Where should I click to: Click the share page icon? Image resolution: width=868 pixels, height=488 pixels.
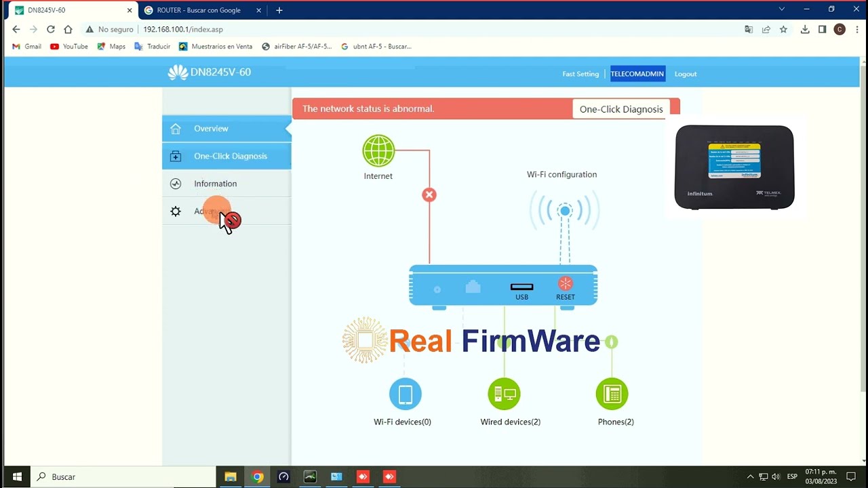(x=766, y=29)
